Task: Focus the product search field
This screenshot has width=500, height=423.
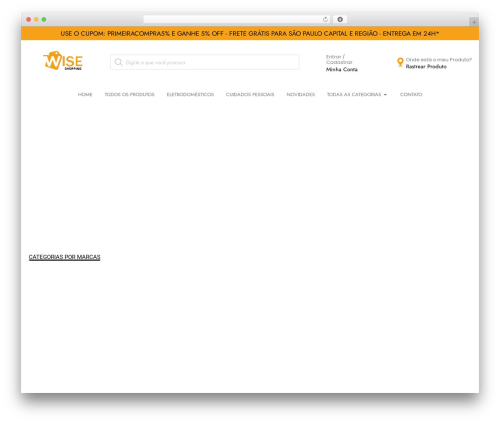Action: (x=205, y=62)
